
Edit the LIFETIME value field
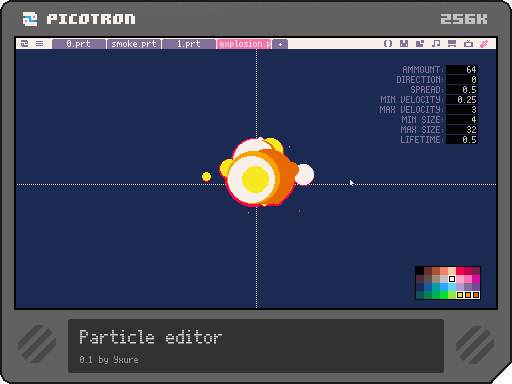click(x=462, y=139)
